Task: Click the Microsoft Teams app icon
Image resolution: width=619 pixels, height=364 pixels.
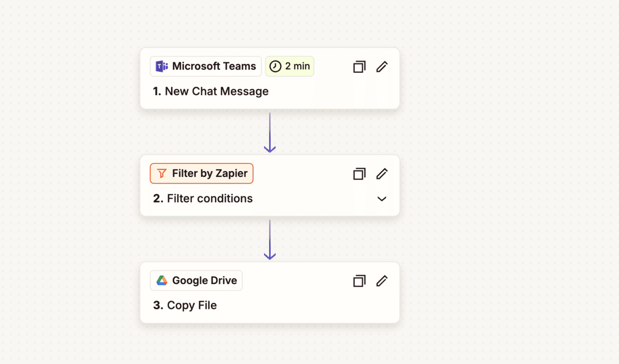Action: 161,66
